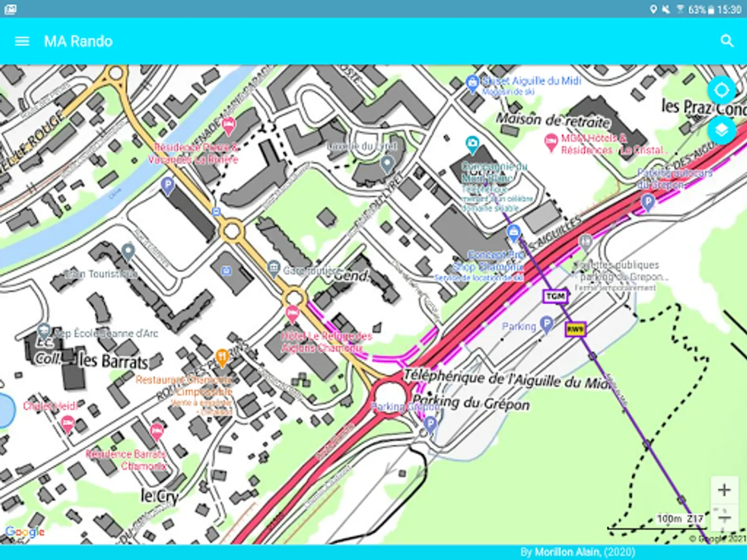This screenshot has width=747, height=560.
Task: Tap the notification image icon in status bar
Action: pos(10,9)
